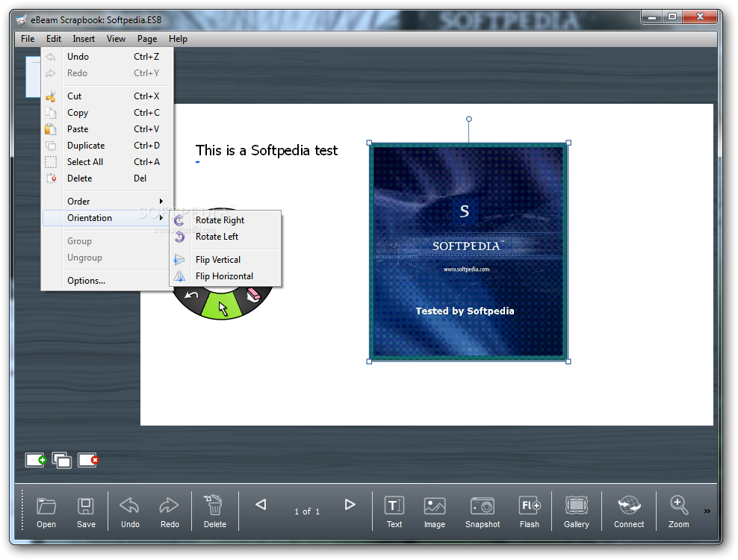Click the Flash insert icon
Screen dimensions: 738x560
coord(530,506)
